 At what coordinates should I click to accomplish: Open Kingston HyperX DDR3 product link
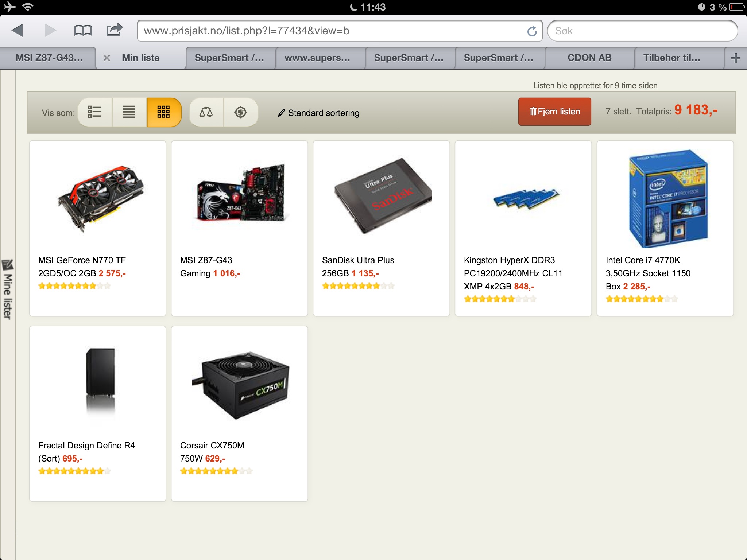click(x=513, y=273)
